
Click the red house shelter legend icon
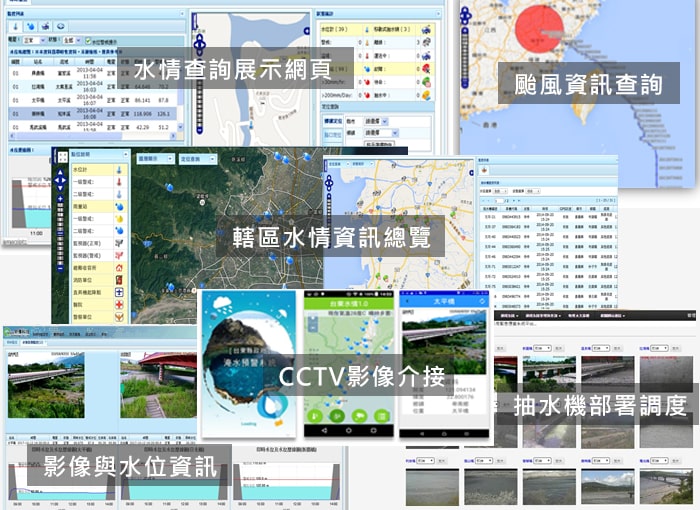click(119, 268)
